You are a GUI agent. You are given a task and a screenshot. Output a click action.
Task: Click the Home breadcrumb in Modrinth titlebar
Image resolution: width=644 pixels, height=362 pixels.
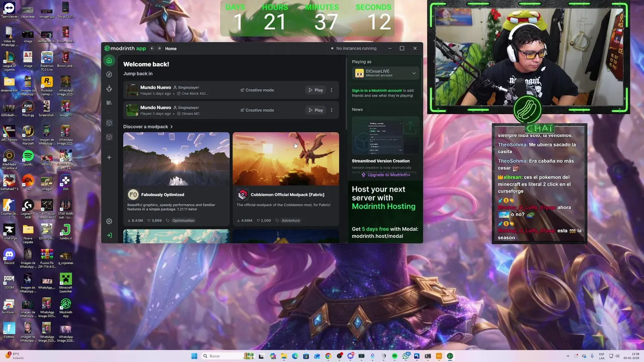coord(171,48)
